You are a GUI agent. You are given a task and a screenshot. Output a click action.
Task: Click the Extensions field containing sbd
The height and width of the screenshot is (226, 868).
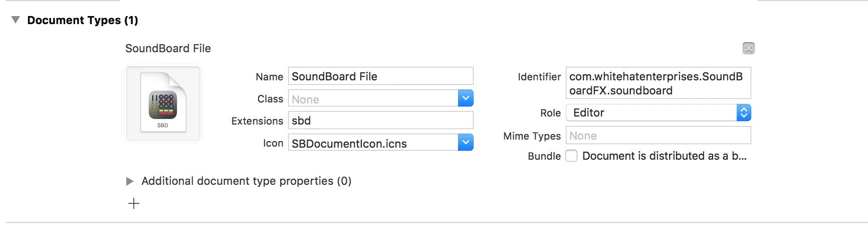380,121
